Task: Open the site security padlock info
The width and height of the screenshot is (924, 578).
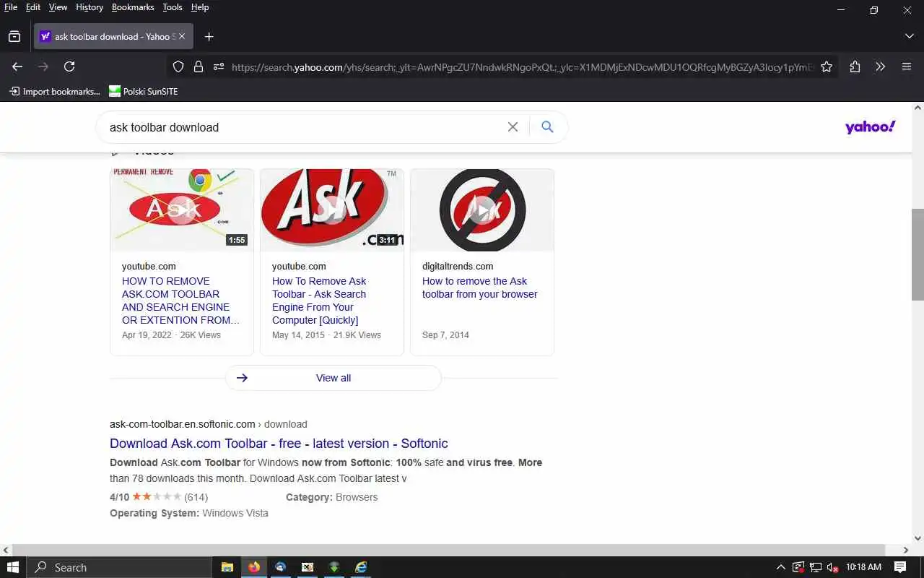Action: (x=199, y=66)
